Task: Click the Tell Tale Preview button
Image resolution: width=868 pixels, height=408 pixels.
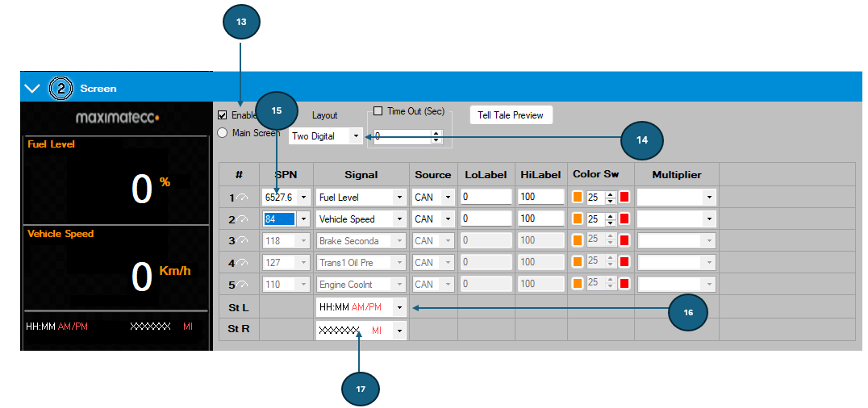Action: coord(511,115)
